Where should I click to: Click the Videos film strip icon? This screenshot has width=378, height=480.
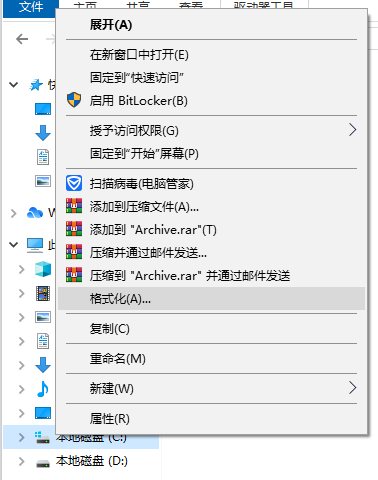pos(43,293)
